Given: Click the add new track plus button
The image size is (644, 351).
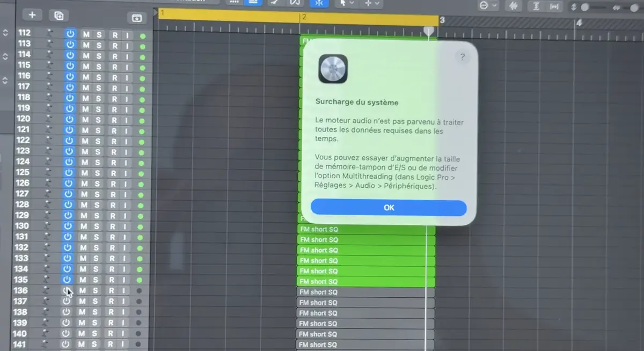Looking at the screenshot, I should click(x=32, y=15).
